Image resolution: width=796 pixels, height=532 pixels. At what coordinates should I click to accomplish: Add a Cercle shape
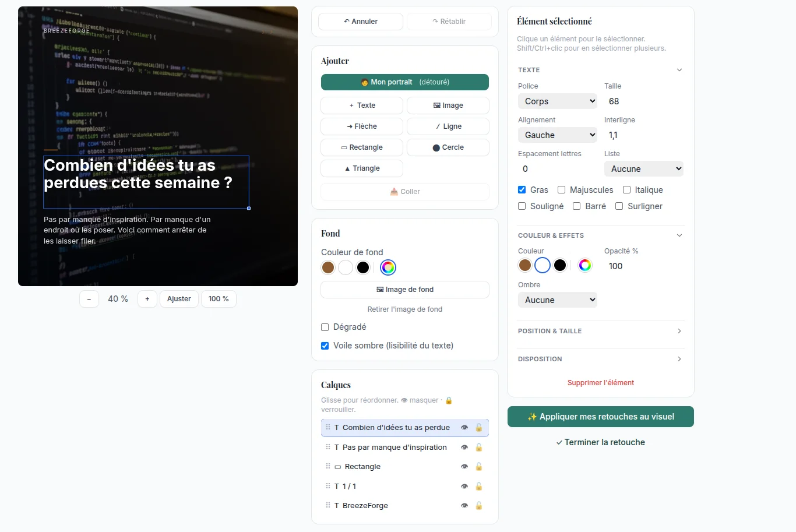click(448, 147)
